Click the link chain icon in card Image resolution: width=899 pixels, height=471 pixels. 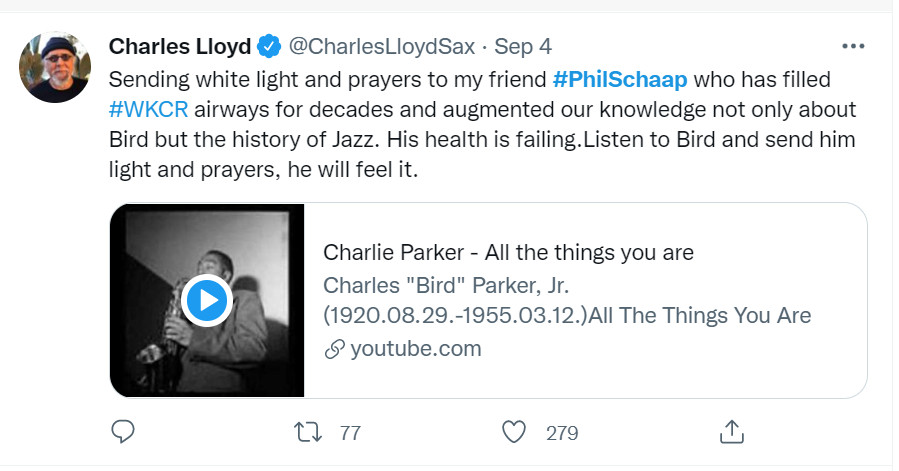pyautogui.click(x=334, y=349)
